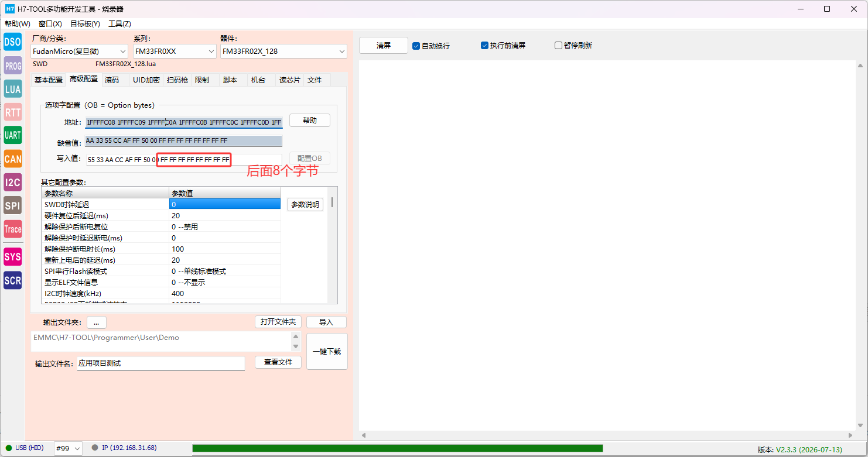868x457 pixels.
Task: Select the PROG programmer icon
Action: 12,66
